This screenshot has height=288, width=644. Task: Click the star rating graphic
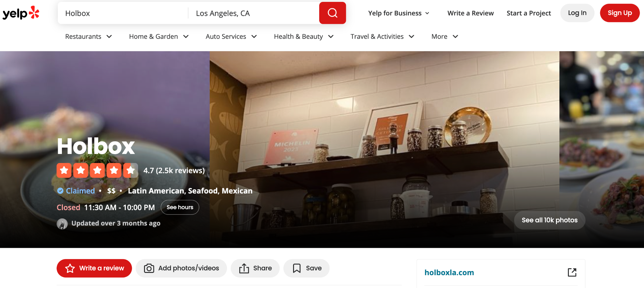97,170
